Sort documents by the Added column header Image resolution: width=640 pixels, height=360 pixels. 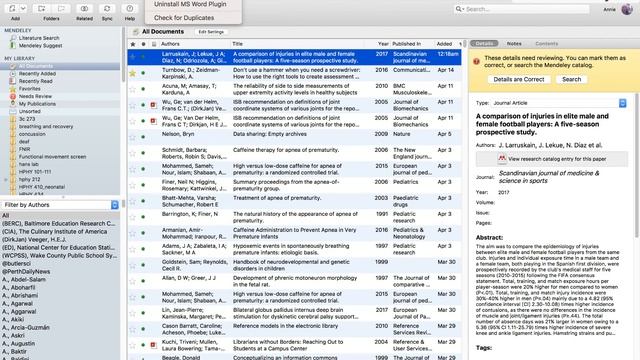(x=444, y=44)
